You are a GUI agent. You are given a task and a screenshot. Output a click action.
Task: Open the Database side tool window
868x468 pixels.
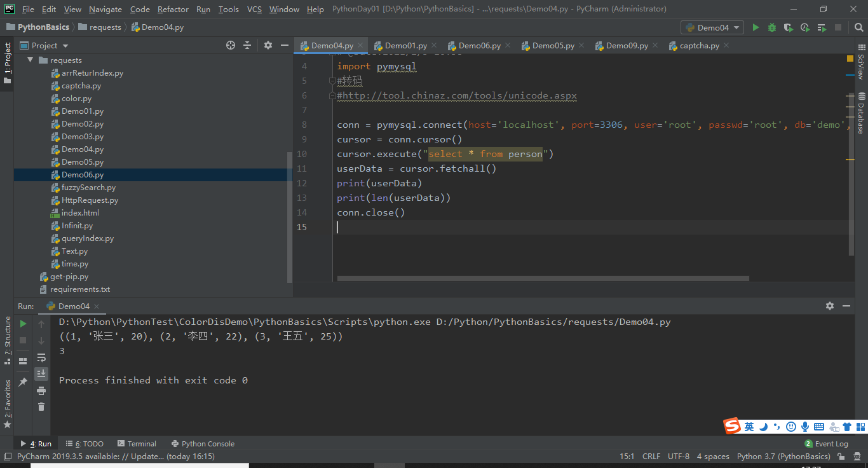(x=861, y=113)
